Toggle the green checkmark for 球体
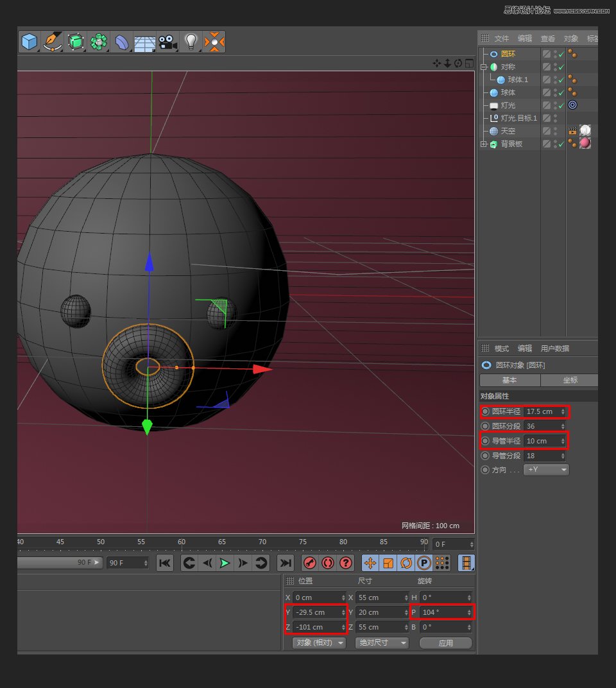This screenshot has height=688, width=616. tap(561, 92)
